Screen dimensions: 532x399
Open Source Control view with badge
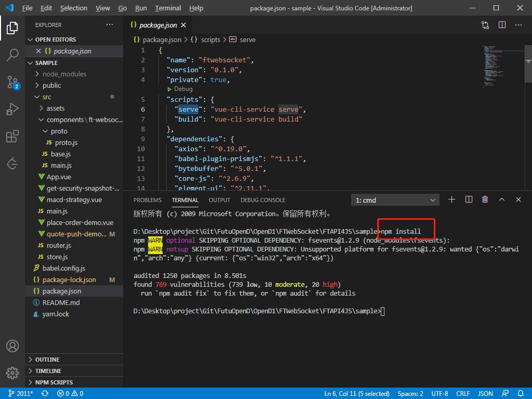pyautogui.click(x=12, y=82)
